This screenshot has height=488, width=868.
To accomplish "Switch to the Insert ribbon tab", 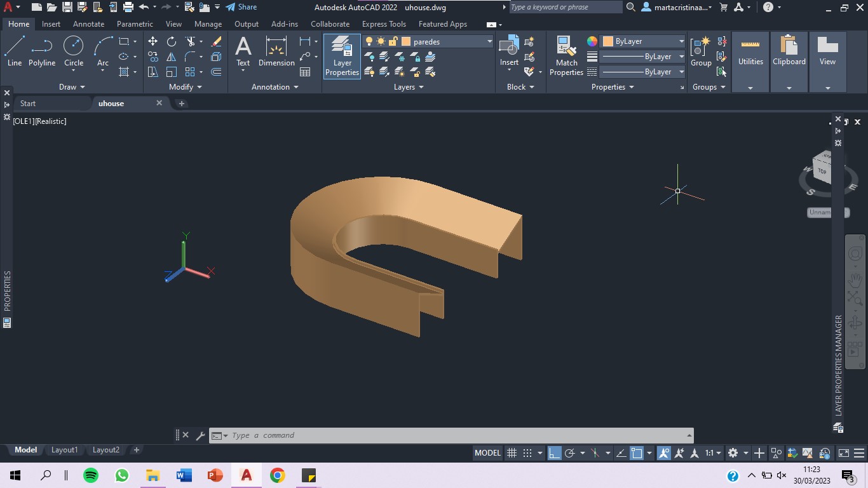I will pos(51,24).
